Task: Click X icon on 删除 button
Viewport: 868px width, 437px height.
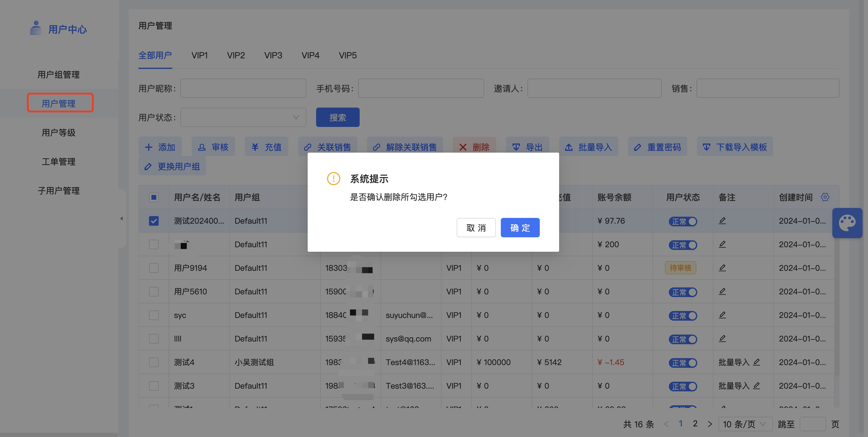Action: [463, 147]
